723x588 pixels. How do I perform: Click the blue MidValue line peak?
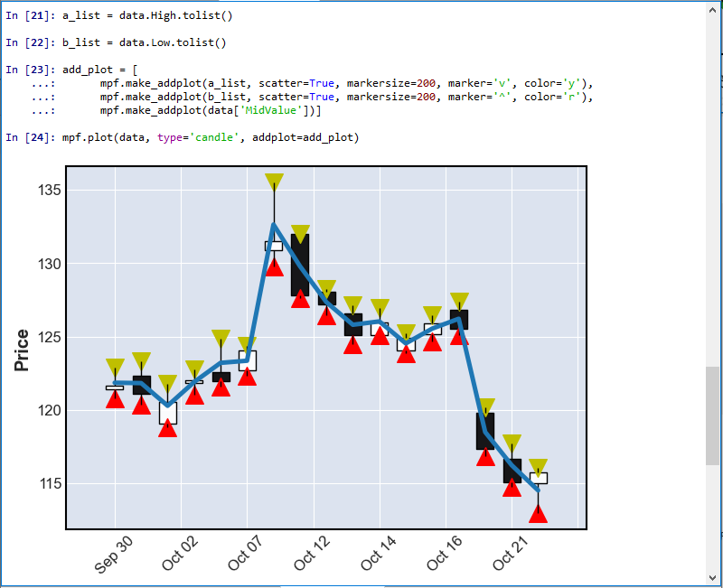coord(274,224)
